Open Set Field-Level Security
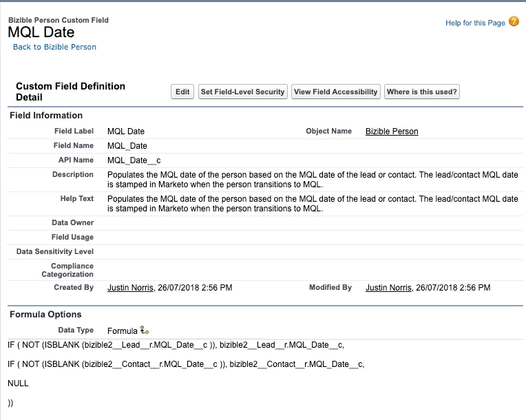 click(x=242, y=92)
